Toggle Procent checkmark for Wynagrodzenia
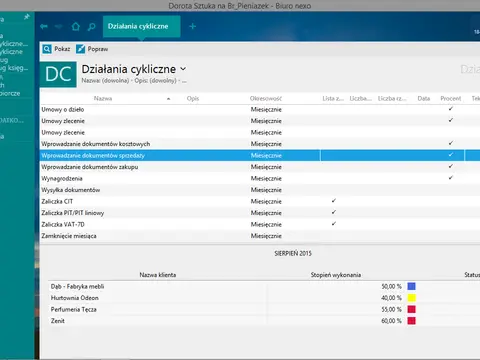The height and width of the screenshot is (360, 480). tap(451, 178)
